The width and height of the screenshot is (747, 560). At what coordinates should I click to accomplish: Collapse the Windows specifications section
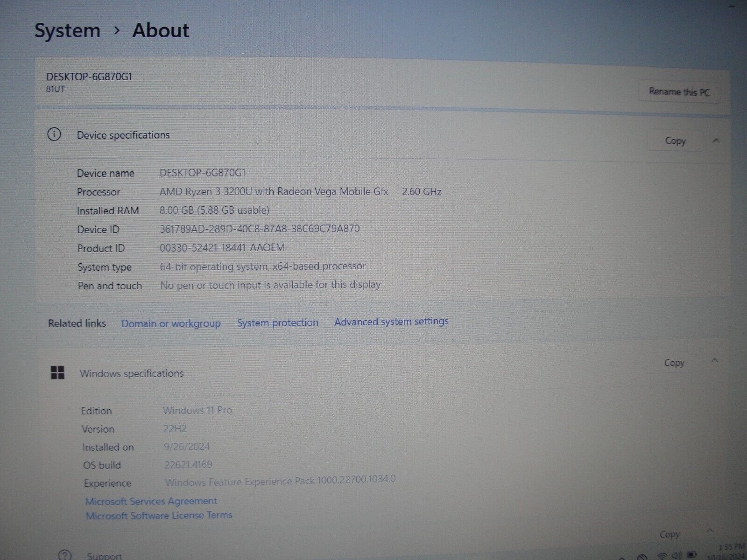[715, 361]
